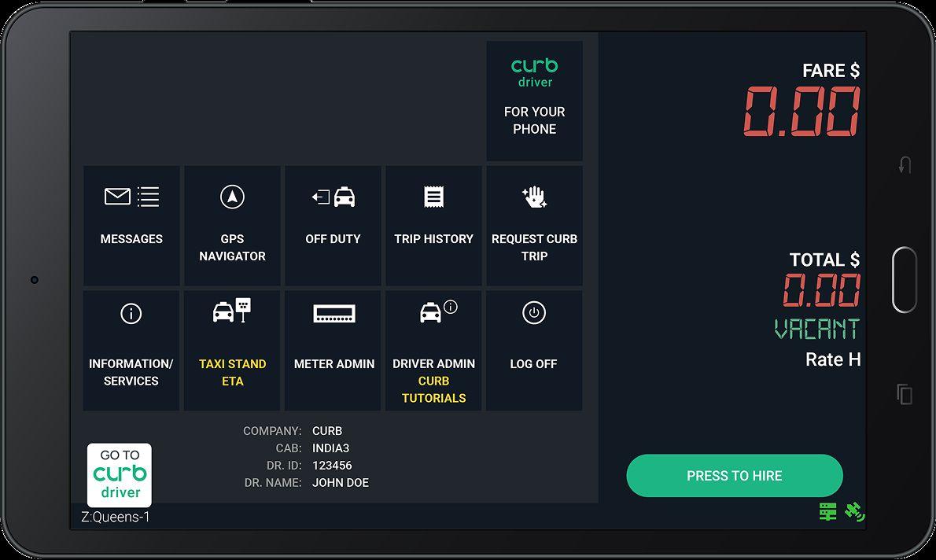Screen dimensions: 936x560
Task: Open the Information/Services info icon
Action: (131, 313)
